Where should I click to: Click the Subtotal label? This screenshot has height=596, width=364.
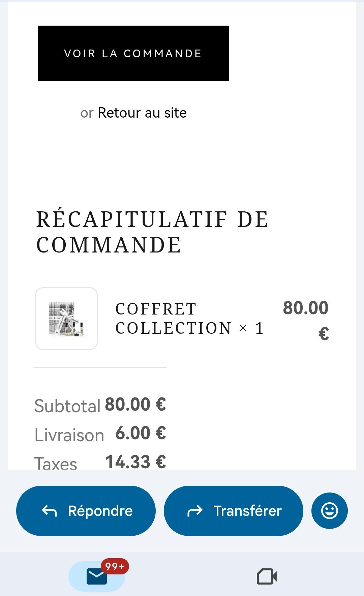(67, 406)
